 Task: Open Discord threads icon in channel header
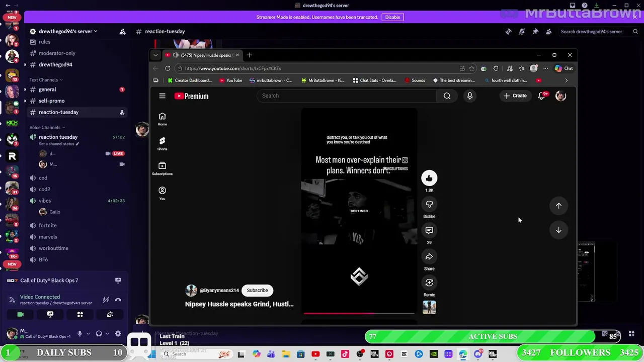(x=508, y=31)
